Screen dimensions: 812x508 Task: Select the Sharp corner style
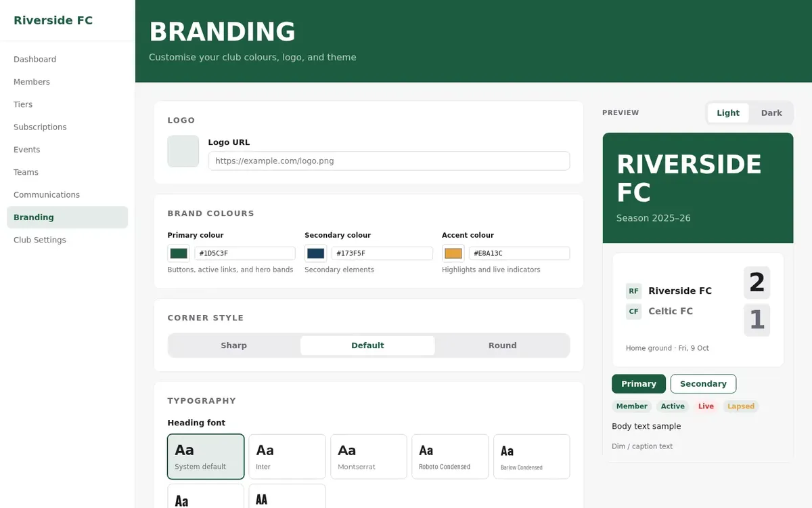[234, 345]
